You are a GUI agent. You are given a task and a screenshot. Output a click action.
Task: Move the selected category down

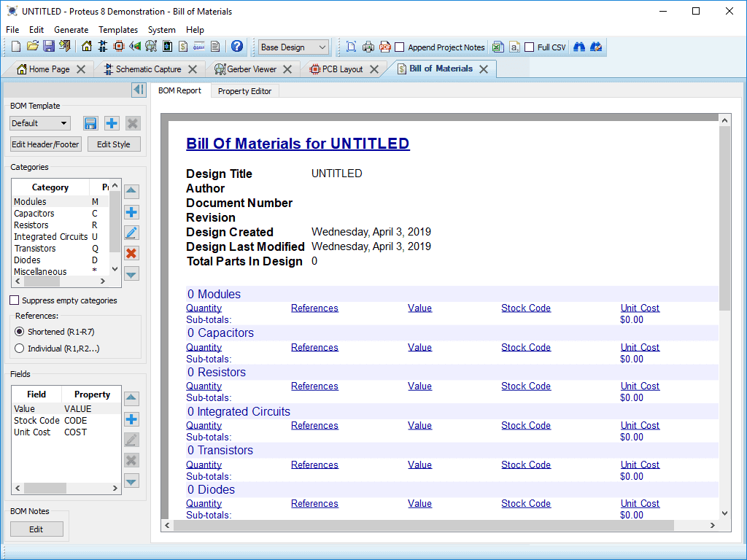(131, 274)
